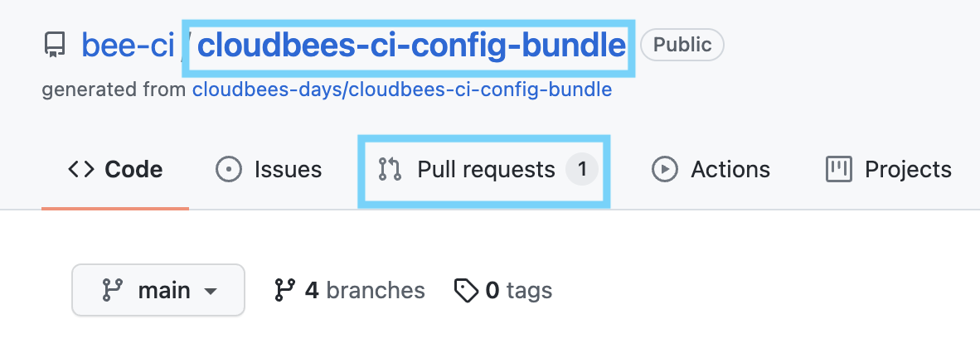The height and width of the screenshot is (343, 980).
Task: Click the pull requests counter badge
Action: click(x=582, y=170)
